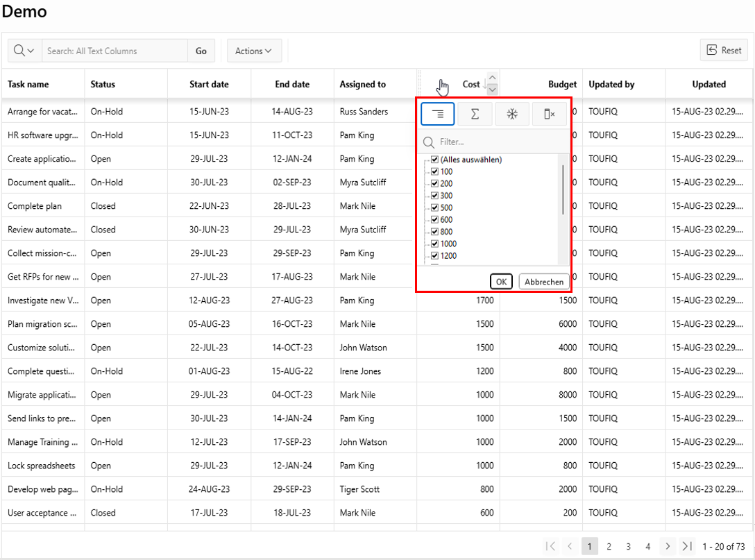Sort Cost column ascending with up arrow
Viewport: 755px width, 560px height.
(x=492, y=78)
